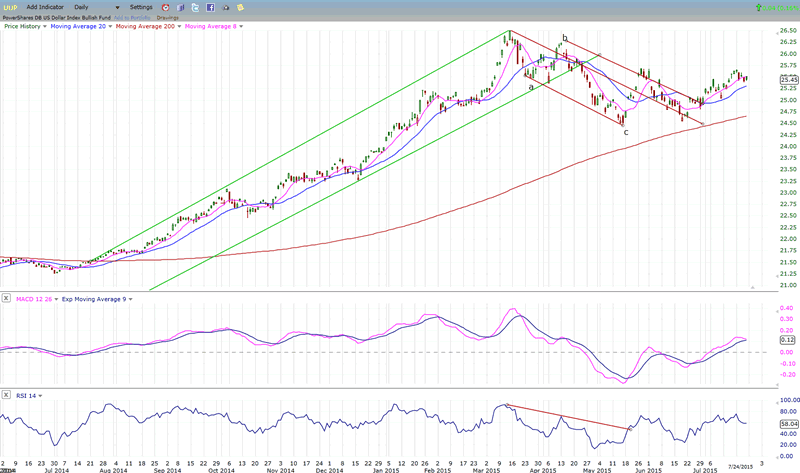Close the MACD indicator panel
The height and width of the screenshot is (473, 800).
pos(4,299)
